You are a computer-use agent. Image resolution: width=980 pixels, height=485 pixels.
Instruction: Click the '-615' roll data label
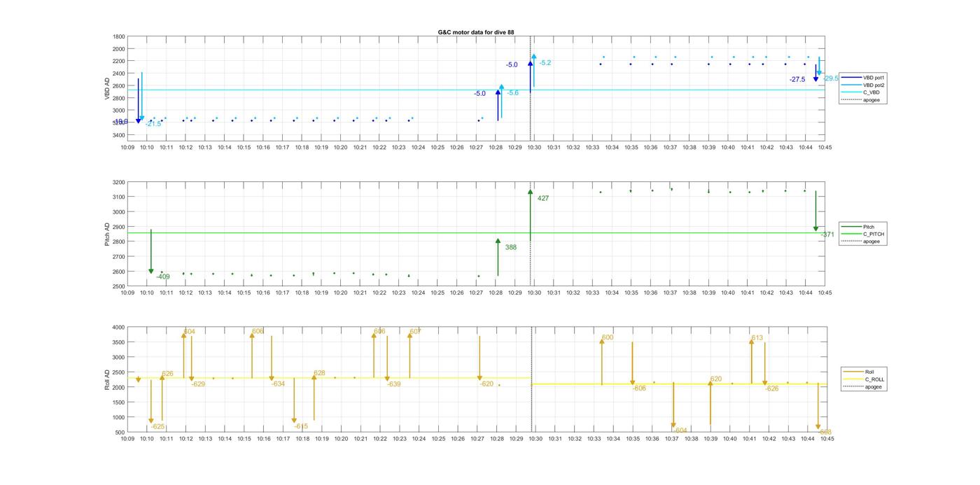pos(300,426)
